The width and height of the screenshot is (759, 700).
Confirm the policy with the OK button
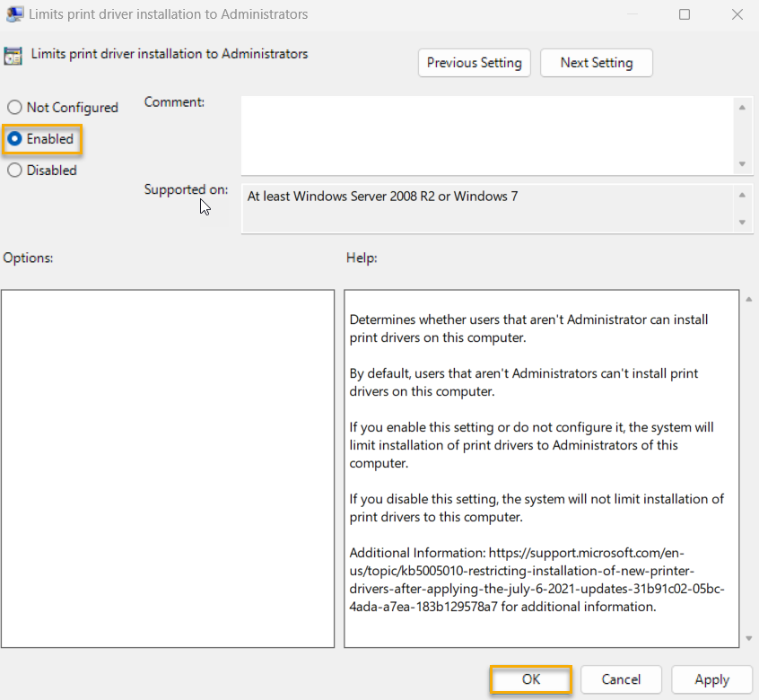point(530,679)
